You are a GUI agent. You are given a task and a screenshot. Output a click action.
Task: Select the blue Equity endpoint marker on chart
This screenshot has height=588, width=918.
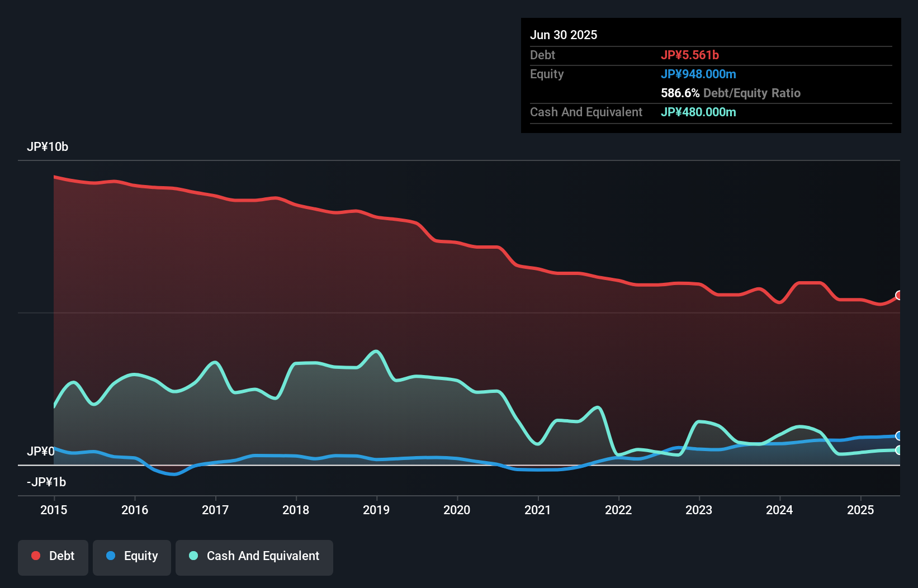tap(899, 435)
